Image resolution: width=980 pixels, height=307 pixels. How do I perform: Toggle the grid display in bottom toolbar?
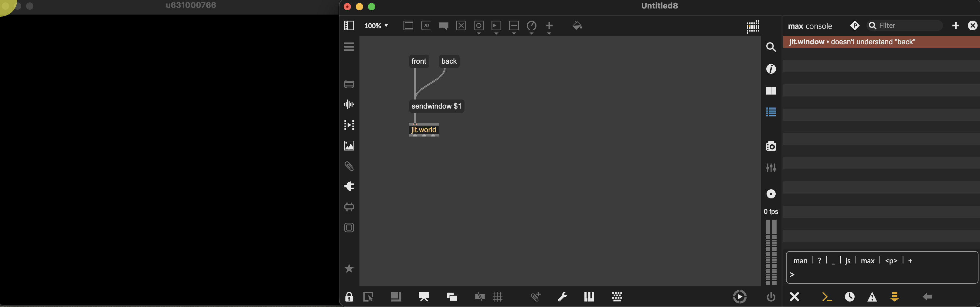tap(498, 297)
